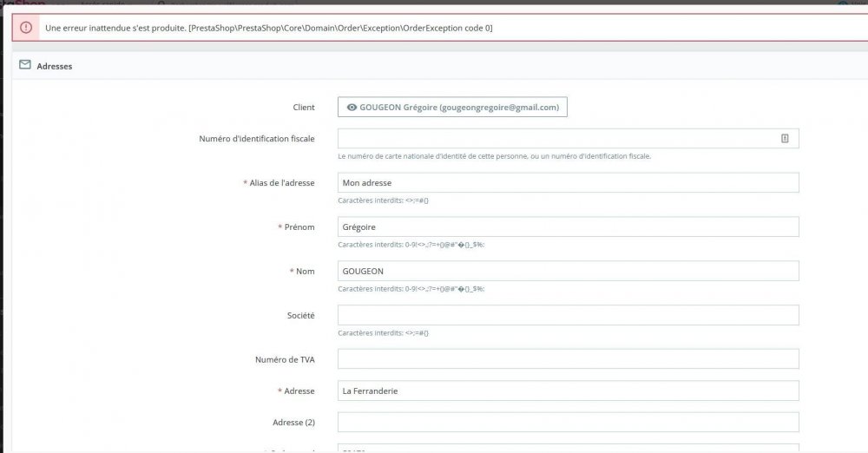Screen dimensions: 868x453
Task: Click forbidden characters hint under Prénom
Action: 411,245
